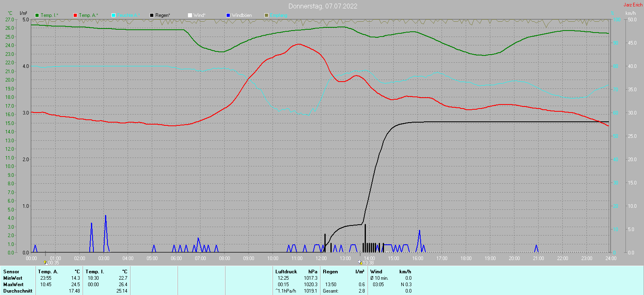Viewport: 644px width, 295px height.
Task: Click the title 'Donnerstag, 07.07.2022'
Action: click(323, 6)
